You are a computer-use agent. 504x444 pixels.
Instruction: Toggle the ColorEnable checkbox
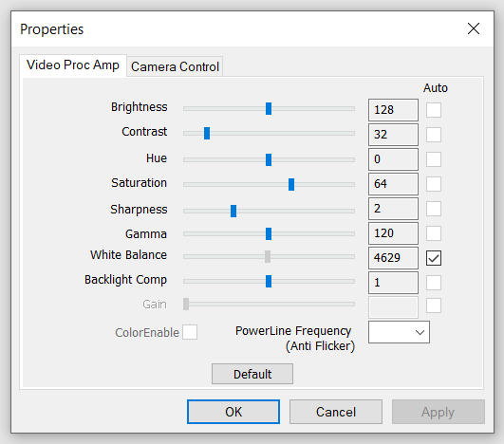190,332
